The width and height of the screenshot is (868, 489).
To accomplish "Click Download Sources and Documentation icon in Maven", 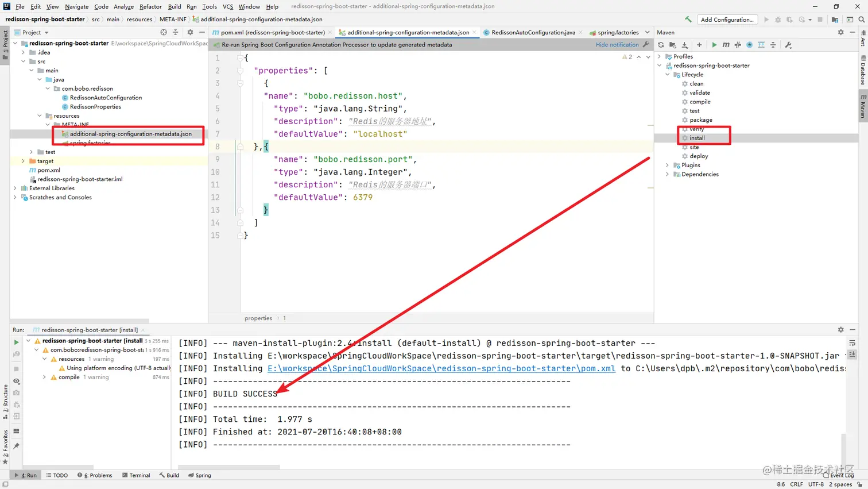I will 685,45.
